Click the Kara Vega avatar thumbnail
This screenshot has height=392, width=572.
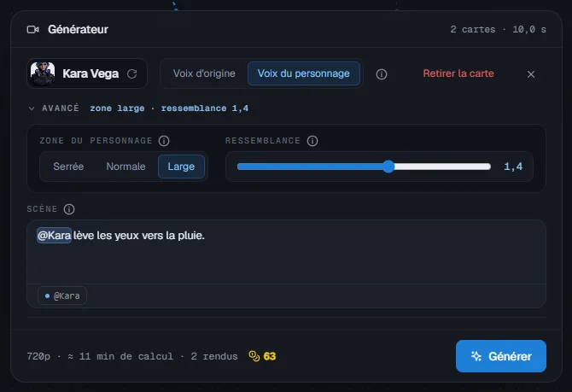[x=43, y=73]
